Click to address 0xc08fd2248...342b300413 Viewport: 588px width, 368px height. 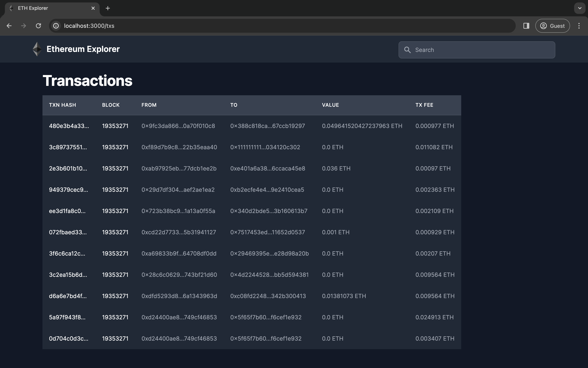pyautogui.click(x=268, y=296)
